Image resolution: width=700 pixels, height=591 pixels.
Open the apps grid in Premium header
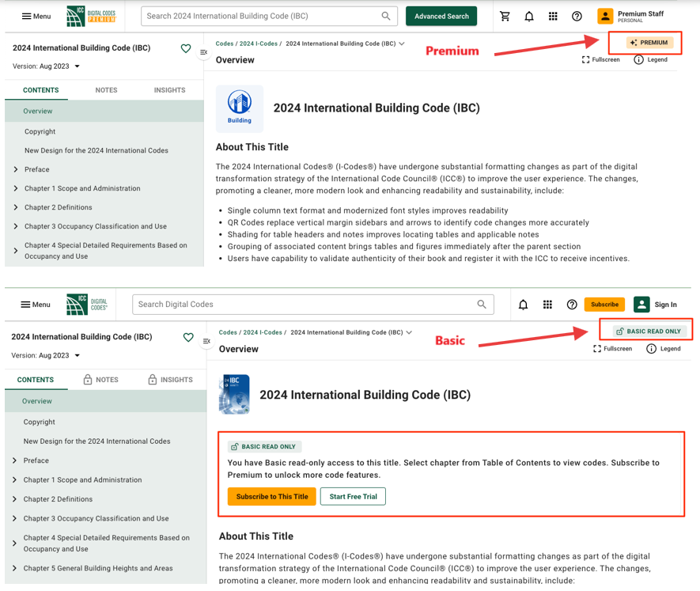[553, 17]
